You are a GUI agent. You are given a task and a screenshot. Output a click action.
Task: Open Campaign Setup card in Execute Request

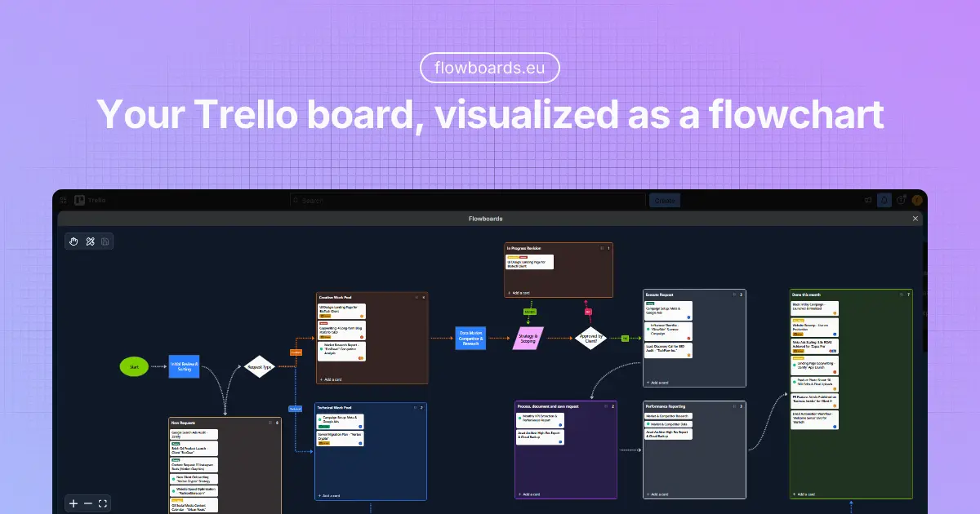pos(669,312)
